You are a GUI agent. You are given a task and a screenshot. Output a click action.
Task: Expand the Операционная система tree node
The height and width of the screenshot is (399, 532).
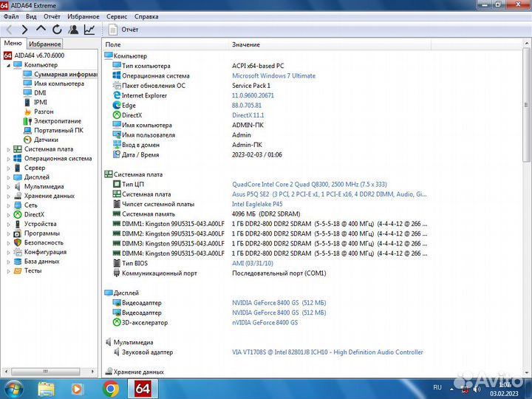point(8,159)
